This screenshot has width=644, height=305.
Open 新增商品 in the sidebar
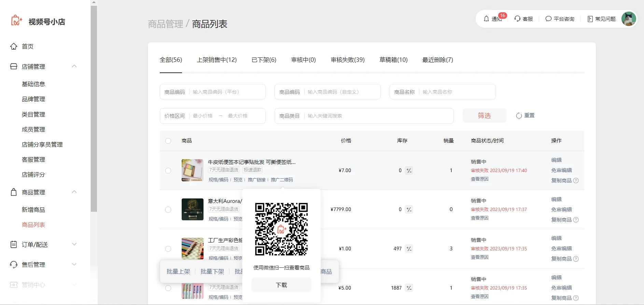[x=33, y=210]
